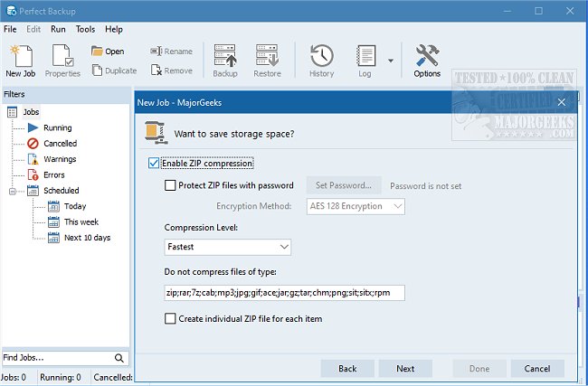Collapse the Scheduled tree node
Viewport: 588px width, 386px height.
tap(13, 192)
